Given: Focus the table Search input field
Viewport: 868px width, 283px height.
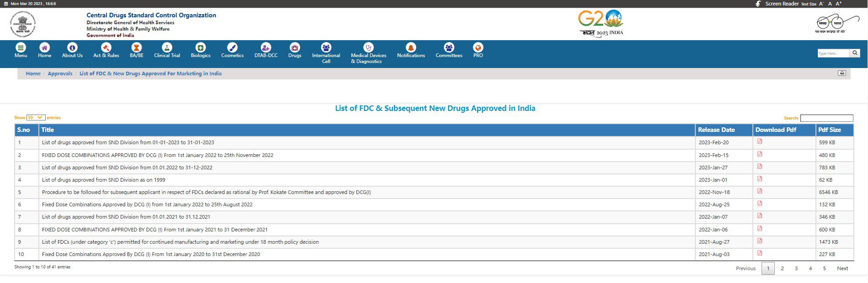Looking at the screenshot, I should click(x=827, y=118).
